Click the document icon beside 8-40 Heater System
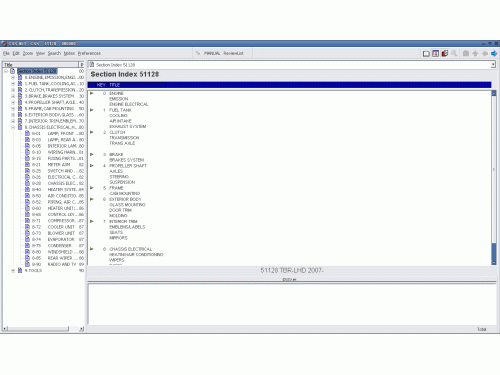 (x=28, y=189)
